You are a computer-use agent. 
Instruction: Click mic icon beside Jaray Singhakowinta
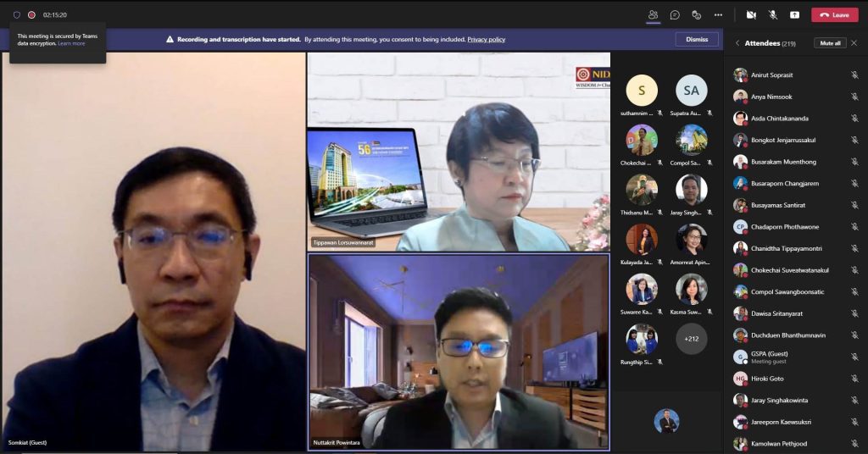(854, 400)
